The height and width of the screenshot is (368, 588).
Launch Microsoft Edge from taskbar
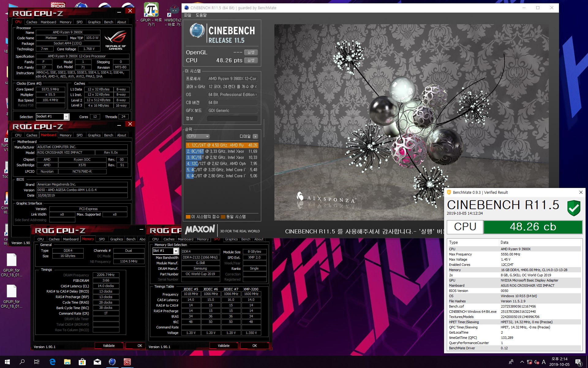(x=52, y=362)
